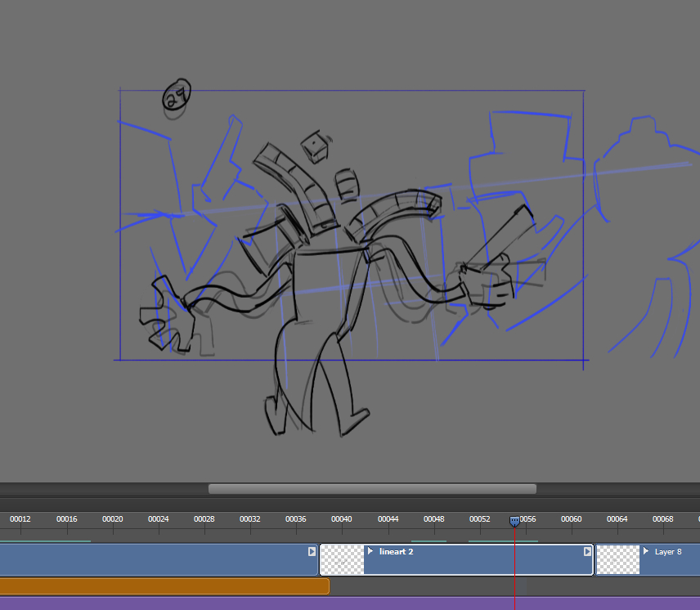Click the transition icon at lineart 2's end
Screen dimensions: 700x610
(587, 551)
